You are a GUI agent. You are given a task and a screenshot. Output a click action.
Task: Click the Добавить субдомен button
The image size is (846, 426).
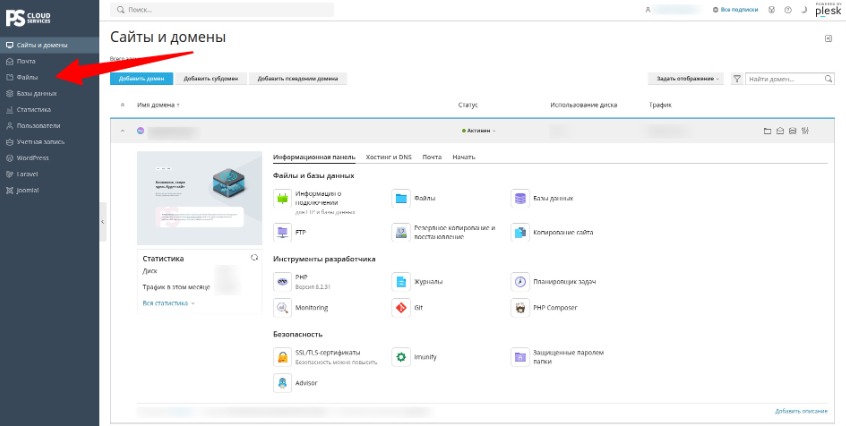coord(211,79)
